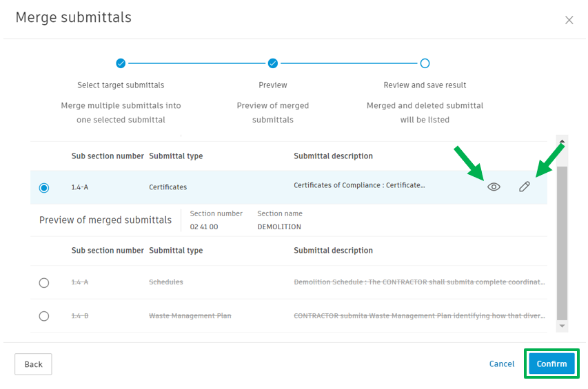Click the 'Certificates' submittal type cell

click(168, 187)
